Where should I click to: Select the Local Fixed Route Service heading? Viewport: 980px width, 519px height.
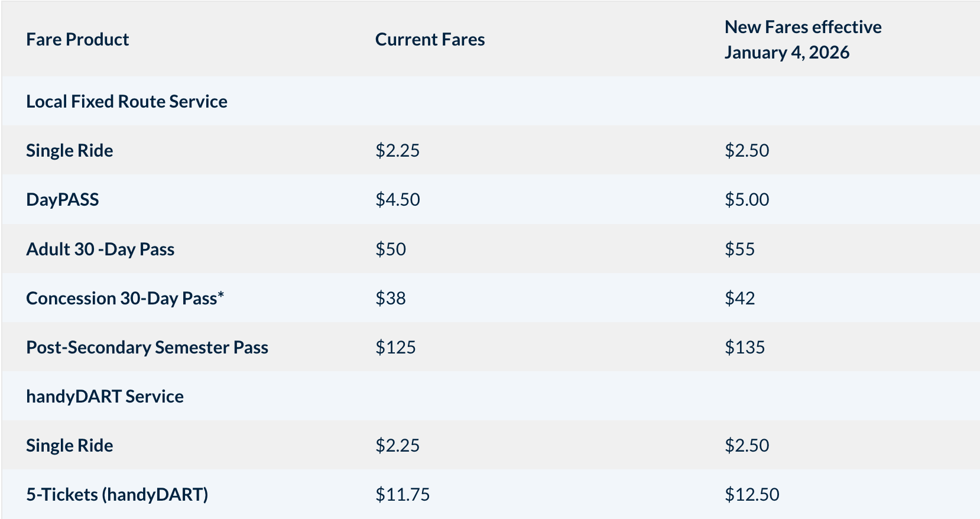(126, 102)
